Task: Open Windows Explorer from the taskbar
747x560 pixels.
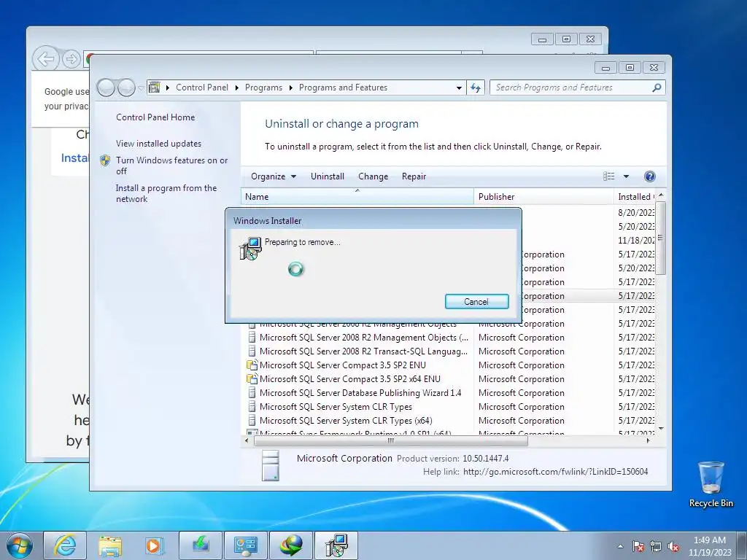Action: pyautogui.click(x=110, y=545)
